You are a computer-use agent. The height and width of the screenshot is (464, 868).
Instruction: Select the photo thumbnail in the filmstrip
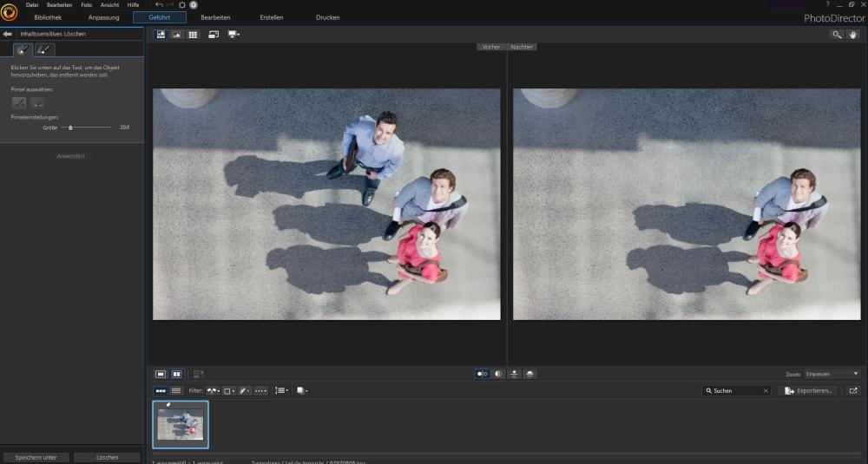pyautogui.click(x=181, y=424)
